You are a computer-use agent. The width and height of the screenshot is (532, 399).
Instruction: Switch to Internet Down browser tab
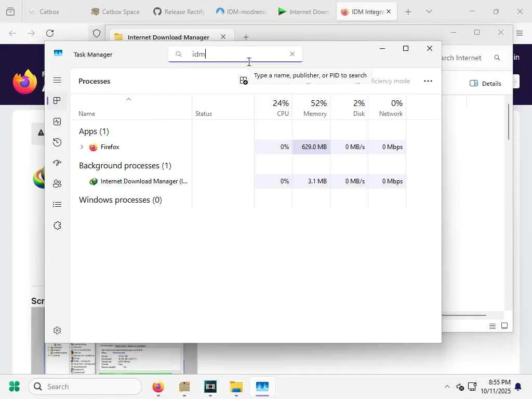click(x=303, y=11)
